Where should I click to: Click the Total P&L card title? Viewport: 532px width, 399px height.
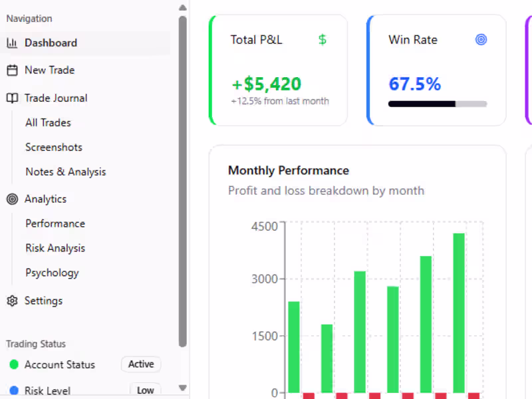256,40
